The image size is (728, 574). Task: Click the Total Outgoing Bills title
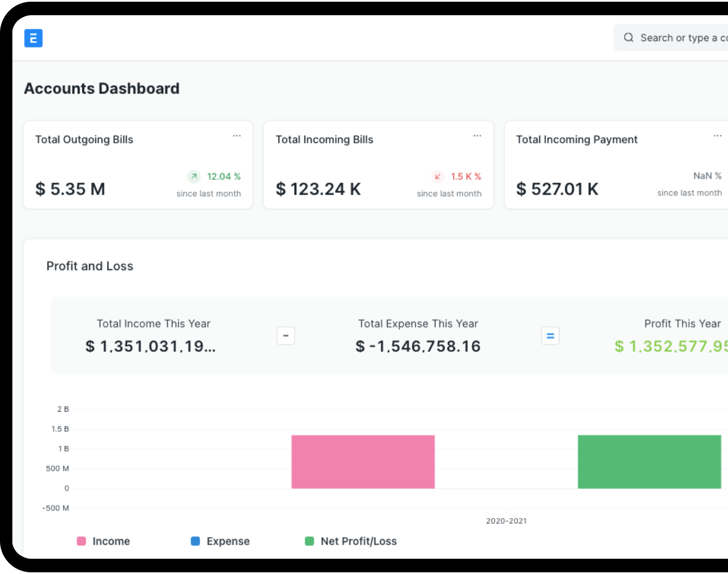(85, 140)
